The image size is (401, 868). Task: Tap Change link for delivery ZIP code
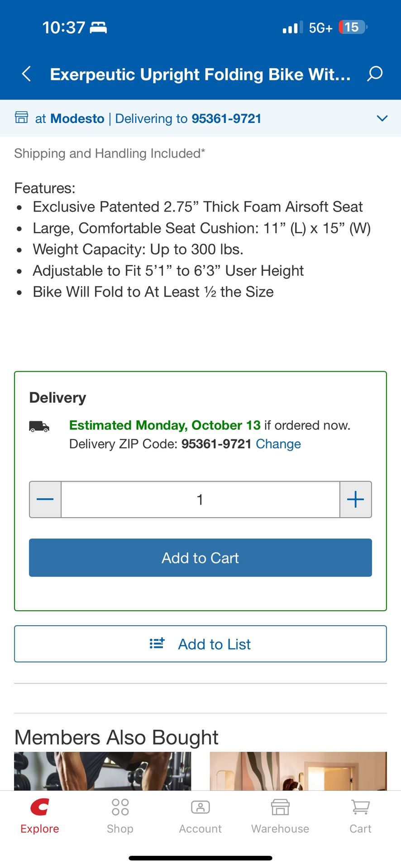pos(278,444)
